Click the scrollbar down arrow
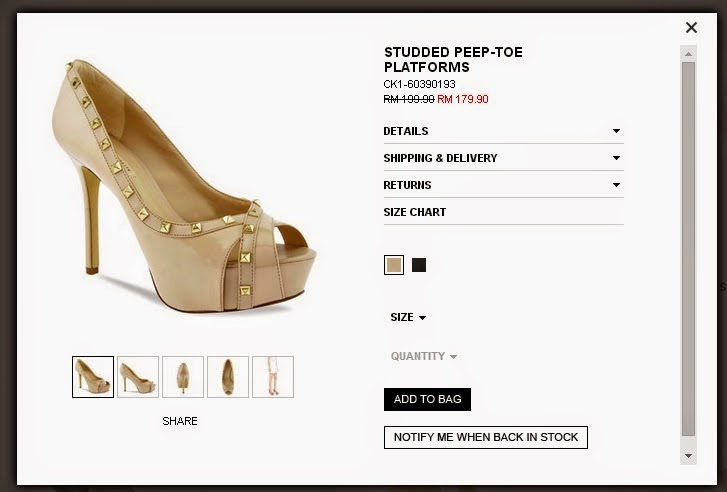The image size is (727, 492). [688, 456]
